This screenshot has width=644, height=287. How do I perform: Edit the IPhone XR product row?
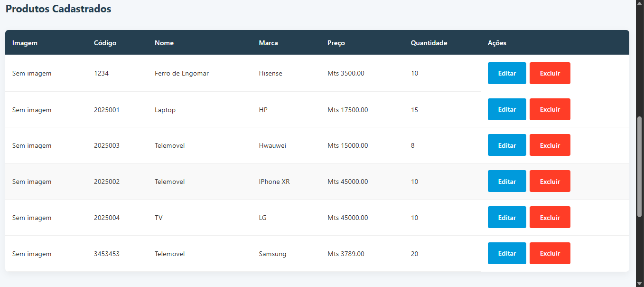click(507, 181)
